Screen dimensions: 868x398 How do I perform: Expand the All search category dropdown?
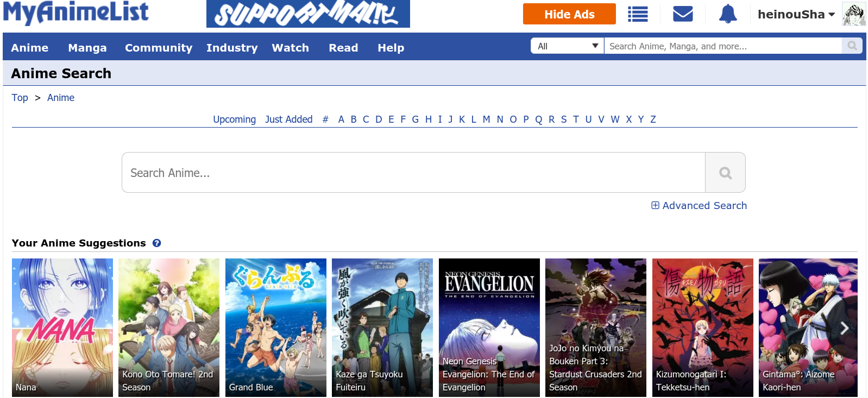tap(568, 46)
